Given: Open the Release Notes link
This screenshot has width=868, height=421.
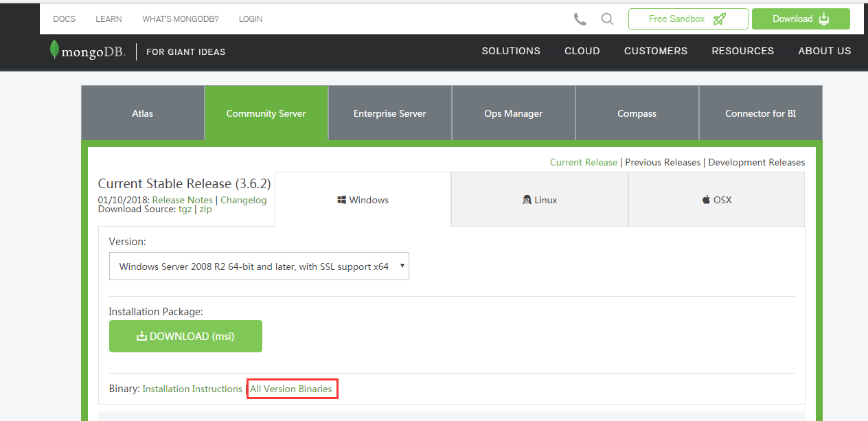Looking at the screenshot, I should tap(183, 200).
